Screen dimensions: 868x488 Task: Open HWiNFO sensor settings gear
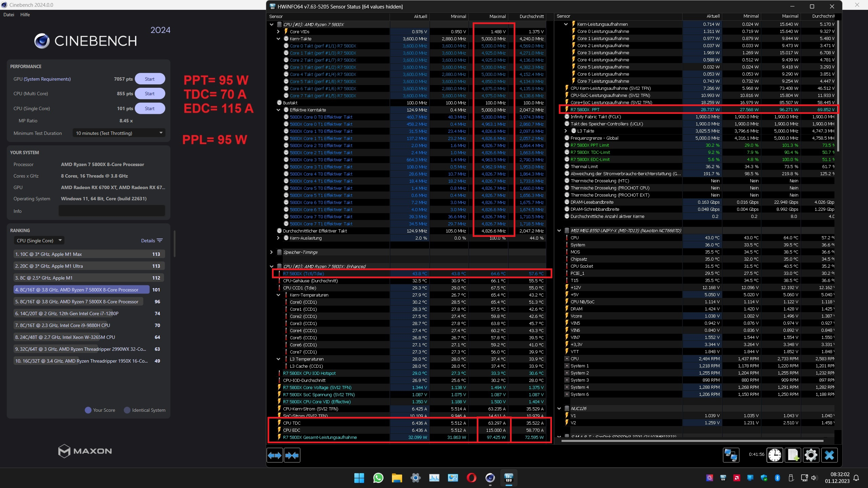click(811, 455)
